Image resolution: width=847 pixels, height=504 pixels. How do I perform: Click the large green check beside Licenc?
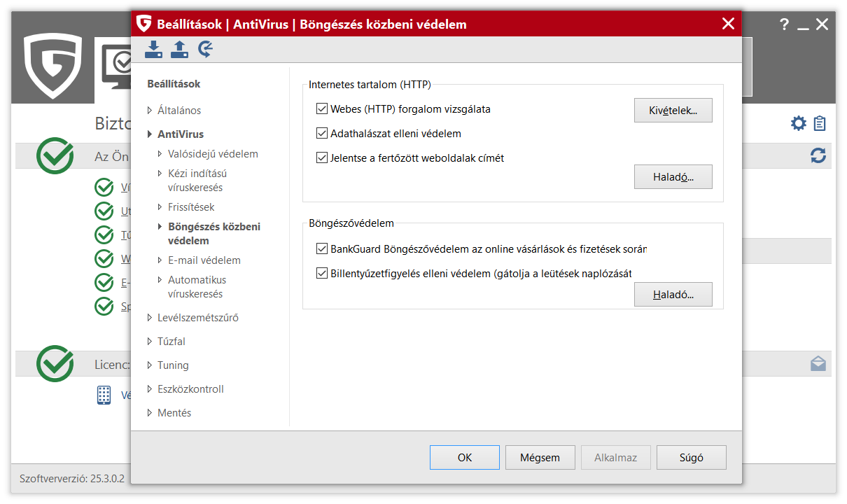[x=55, y=364]
